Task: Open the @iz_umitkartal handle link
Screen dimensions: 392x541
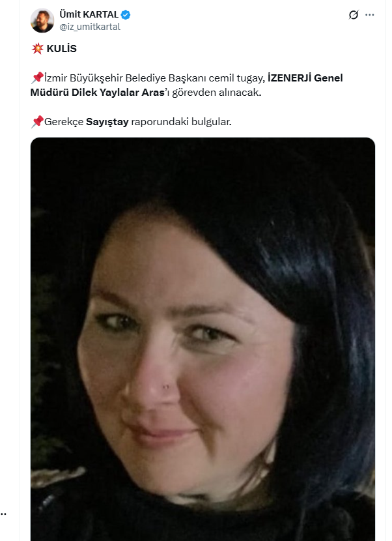Action: click(x=90, y=27)
